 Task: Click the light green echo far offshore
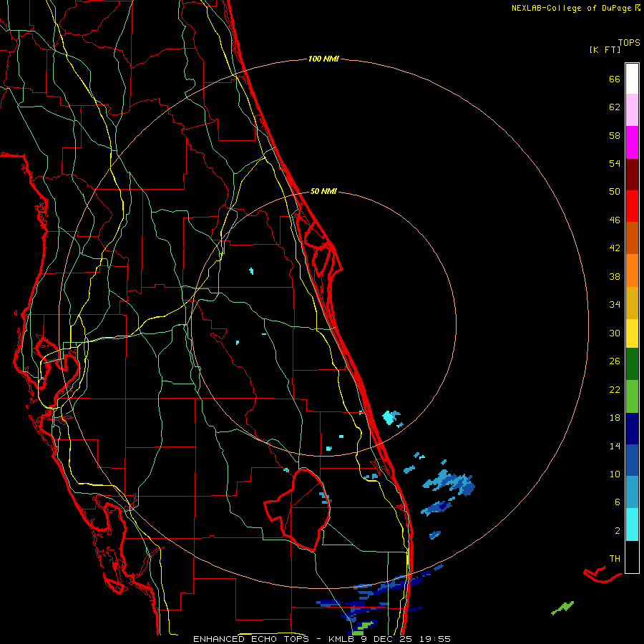(x=562, y=608)
